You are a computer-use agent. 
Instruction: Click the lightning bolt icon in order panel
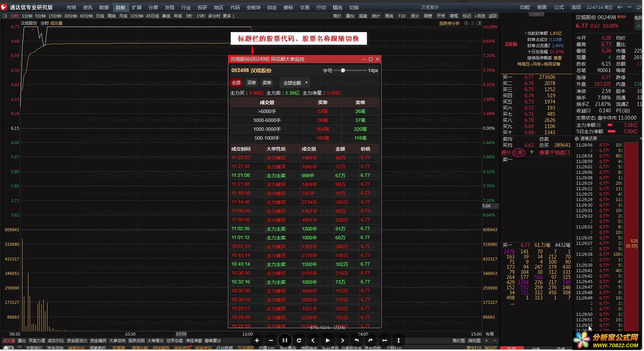531,153
